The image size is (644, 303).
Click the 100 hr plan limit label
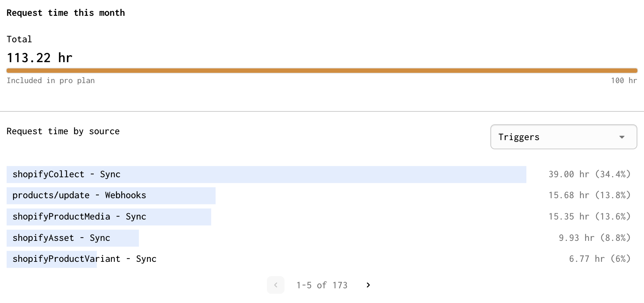(624, 81)
